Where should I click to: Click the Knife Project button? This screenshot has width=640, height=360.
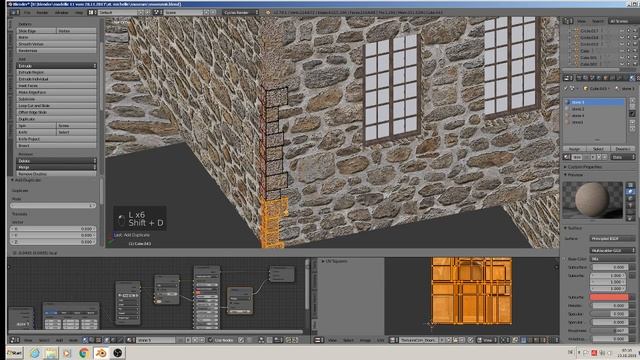pos(57,139)
